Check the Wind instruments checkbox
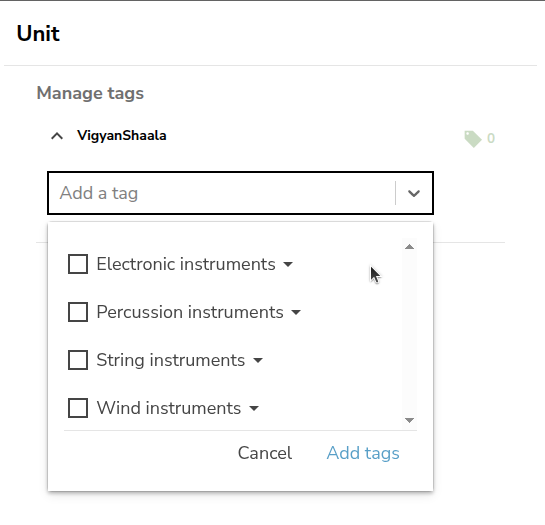The width and height of the screenshot is (545, 525). (78, 408)
